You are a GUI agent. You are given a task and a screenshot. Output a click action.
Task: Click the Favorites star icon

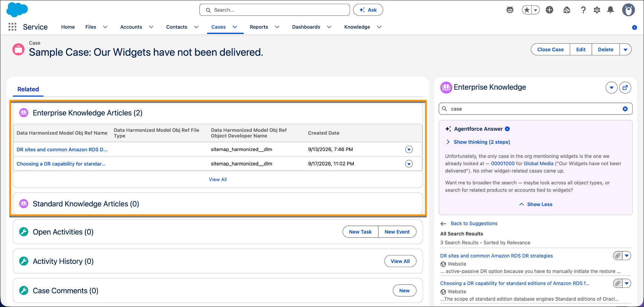527,10
